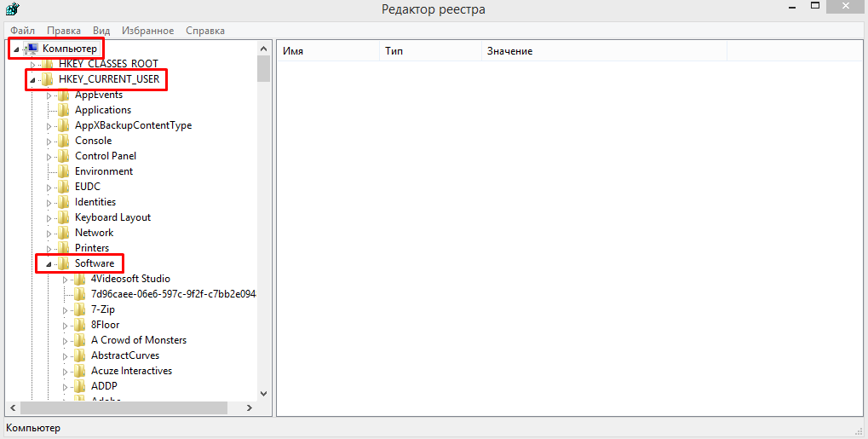Image resolution: width=868 pixels, height=439 pixels.
Task: Open the Правка menu
Action: (64, 31)
